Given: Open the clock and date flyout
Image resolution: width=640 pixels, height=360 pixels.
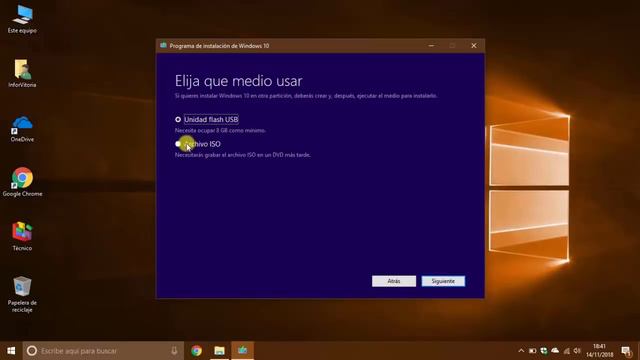Looking at the screenshot, I should 600,351.
